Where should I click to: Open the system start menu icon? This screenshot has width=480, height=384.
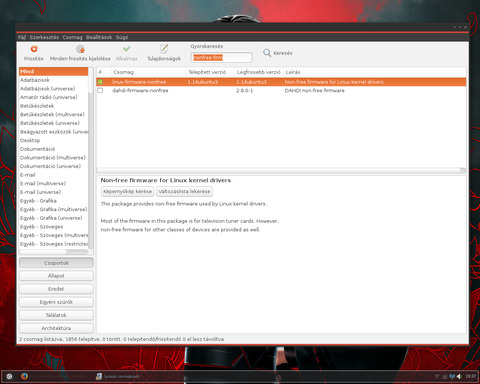(x=9, y=376)
